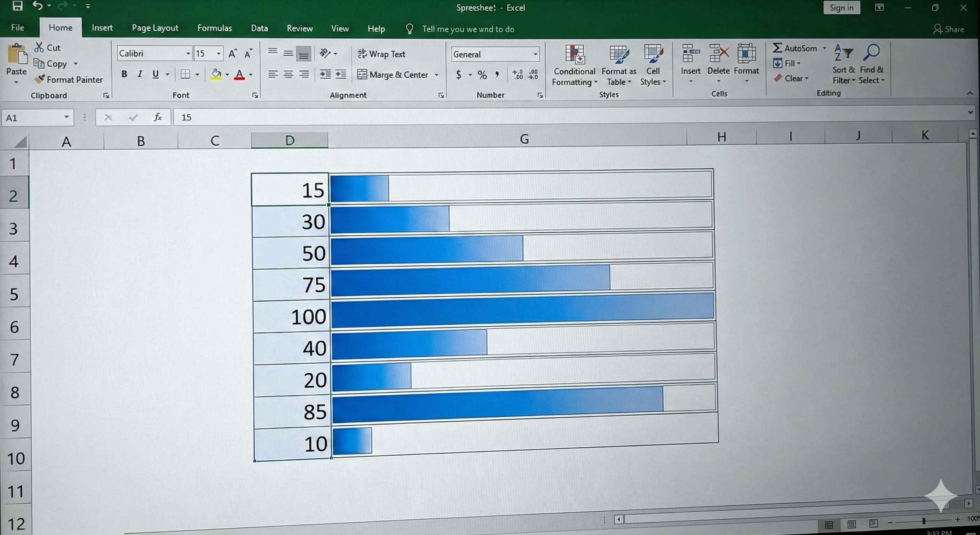Expand the General number format dropdown
Screen dimensions: 980x535
coord(535,54)
